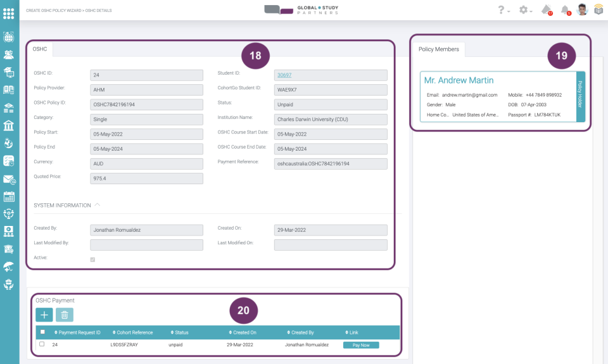The height and width of the screenshot is (364, 608).
Task: Click the Pay Now button
Action: (361, 345)
